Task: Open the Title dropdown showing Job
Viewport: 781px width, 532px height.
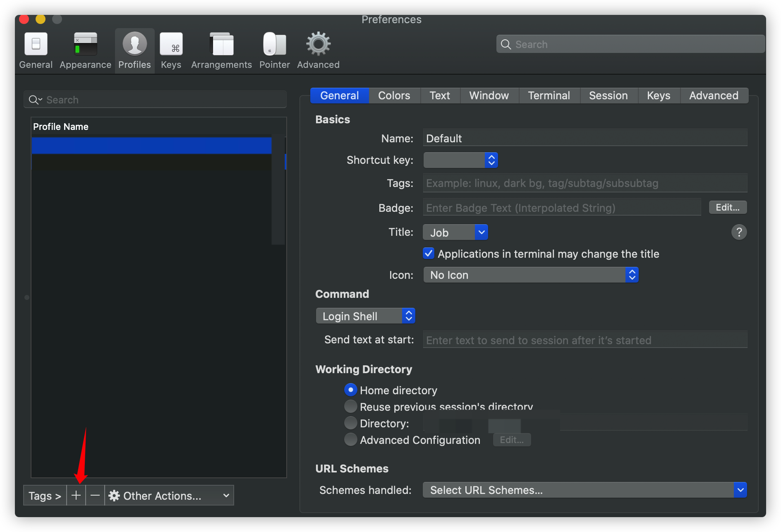Action: (x=455, y=232)
